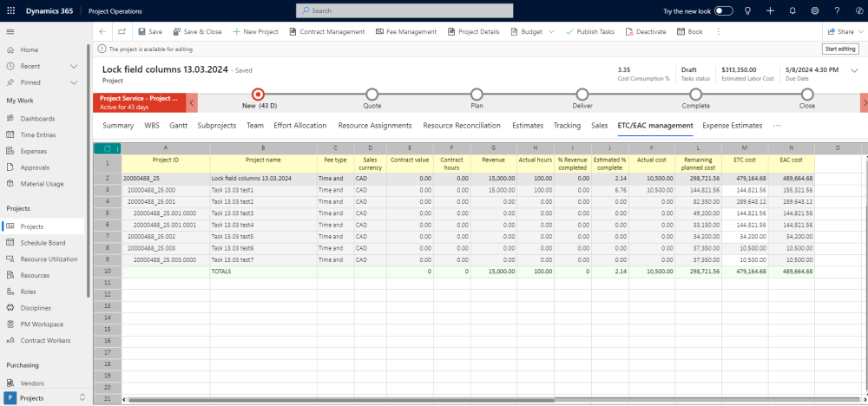
Task: Expand the Budget dropdown arrow
Action: (x=549, y=31)
